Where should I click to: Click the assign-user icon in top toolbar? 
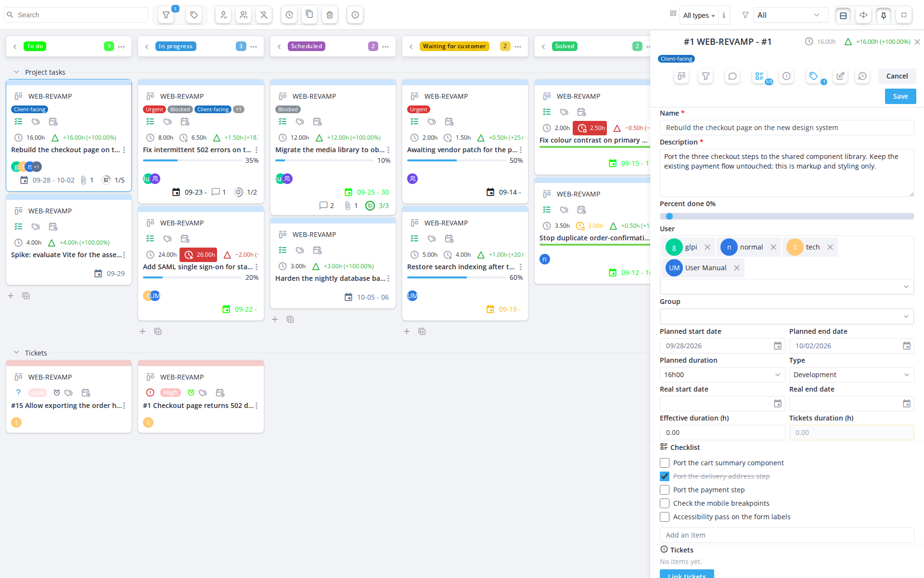(x=224, y=15)
